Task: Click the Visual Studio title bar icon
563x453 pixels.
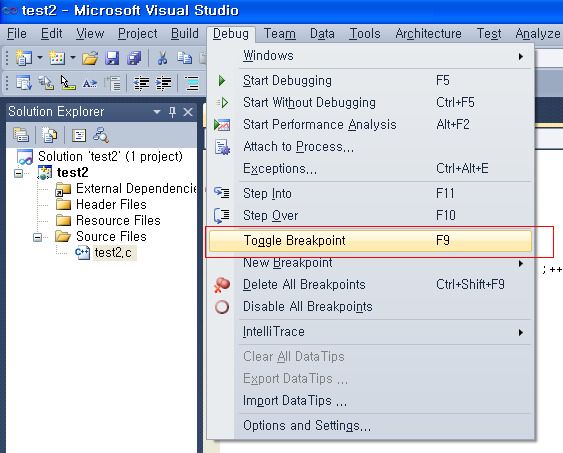Action: click(x=9, y=10)
